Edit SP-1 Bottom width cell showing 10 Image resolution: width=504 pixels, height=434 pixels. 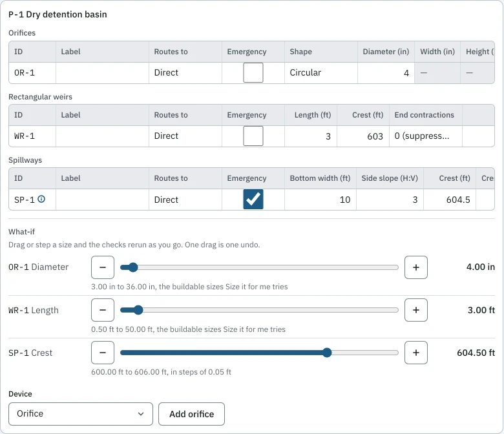tap(320, 200)
